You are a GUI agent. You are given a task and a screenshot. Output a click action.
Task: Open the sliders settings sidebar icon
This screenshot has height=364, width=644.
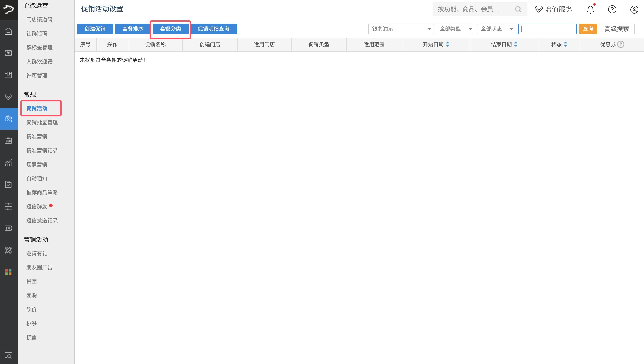(8, 206)
